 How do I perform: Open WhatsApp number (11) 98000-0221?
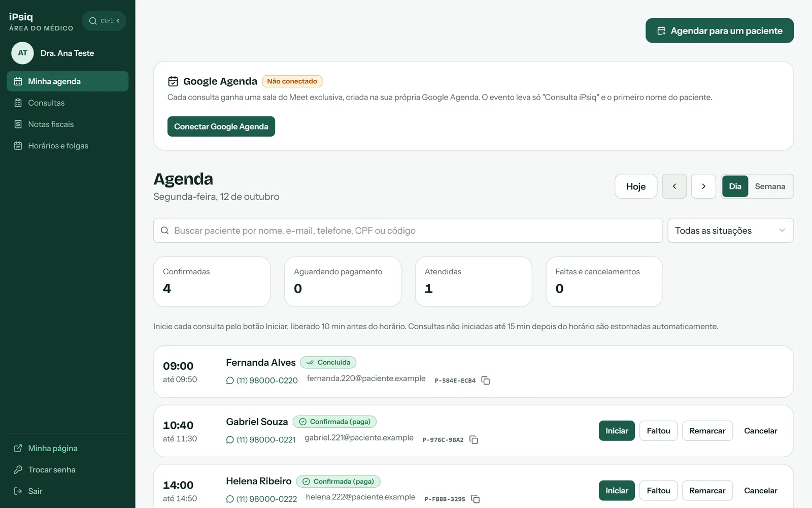pyautogui.click(x=261, y=440)
